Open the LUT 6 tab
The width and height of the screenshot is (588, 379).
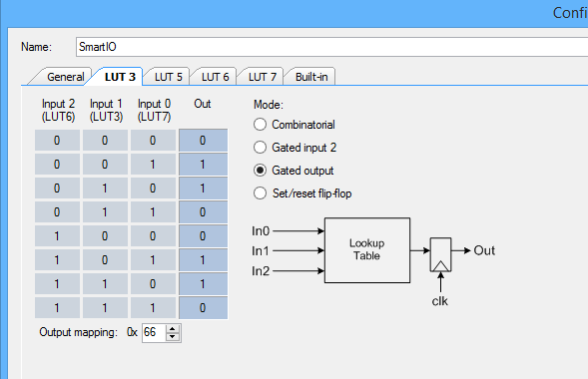point(215,77)
